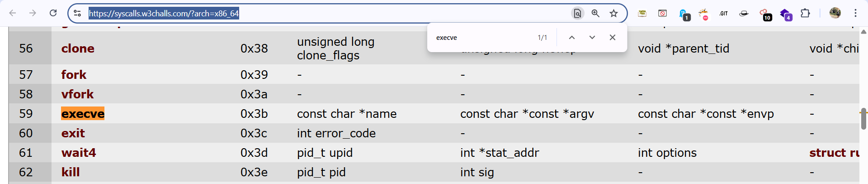868x184 pixels.
Task: Close the find bar
Action: 613,38
